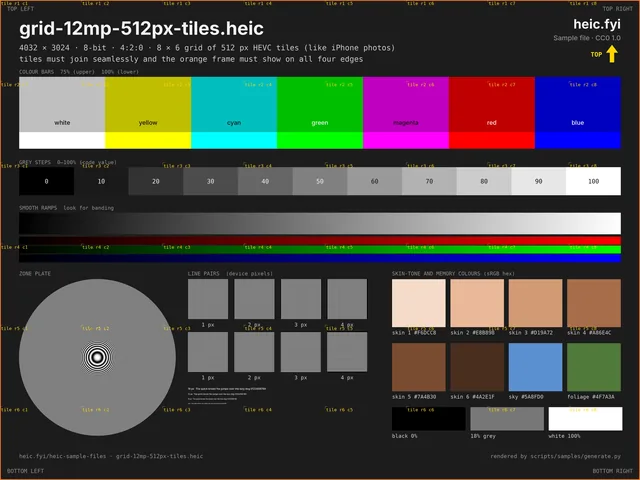Click the black-to-white smooth ramp
Image resolution: width=640 pixels, height=480 pixels.
[x=320, y=223]
